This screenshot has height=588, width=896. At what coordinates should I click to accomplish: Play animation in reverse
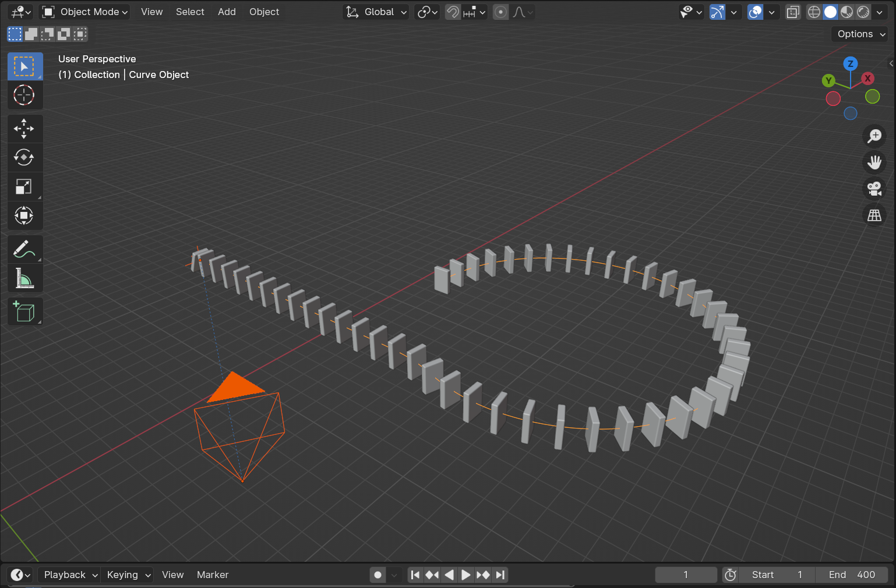(x=449, y=575)
